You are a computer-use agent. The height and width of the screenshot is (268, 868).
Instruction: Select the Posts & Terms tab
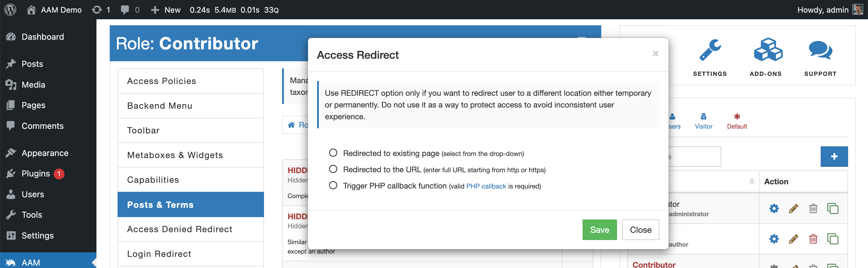(x=191, y=205)
